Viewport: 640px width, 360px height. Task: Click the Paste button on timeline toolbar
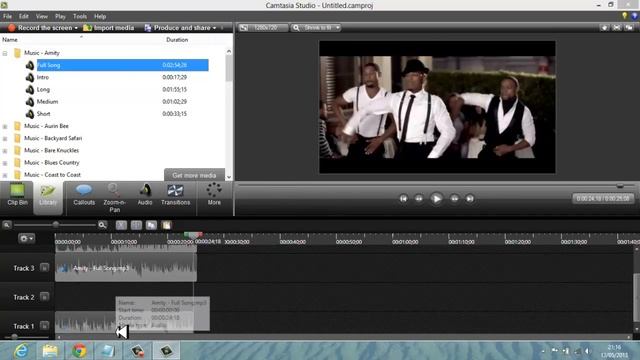[167, 225]
